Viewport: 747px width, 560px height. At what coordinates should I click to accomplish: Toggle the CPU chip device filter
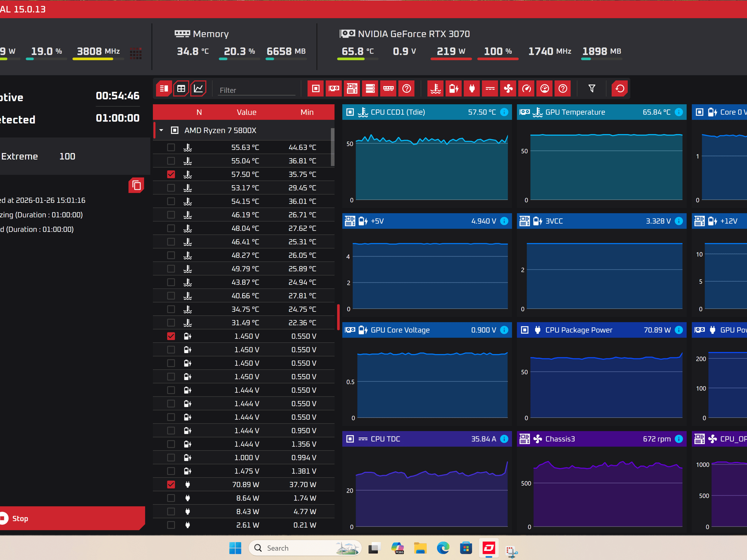316,89
